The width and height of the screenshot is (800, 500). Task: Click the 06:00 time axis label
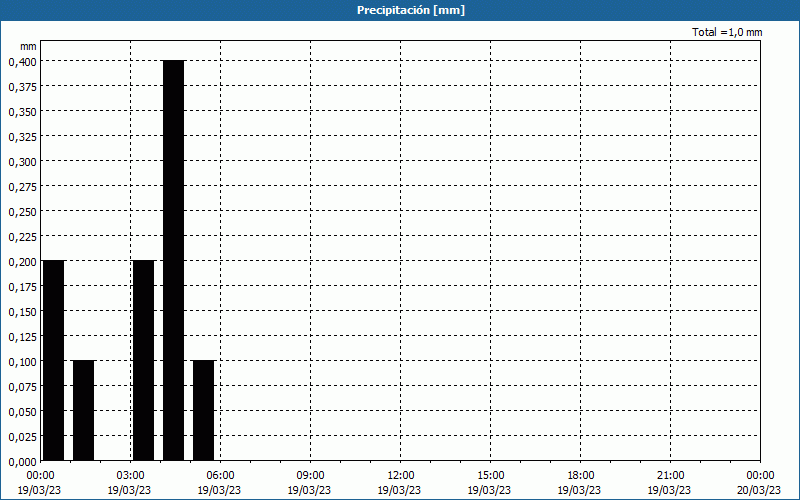click(x=220, y=476)
